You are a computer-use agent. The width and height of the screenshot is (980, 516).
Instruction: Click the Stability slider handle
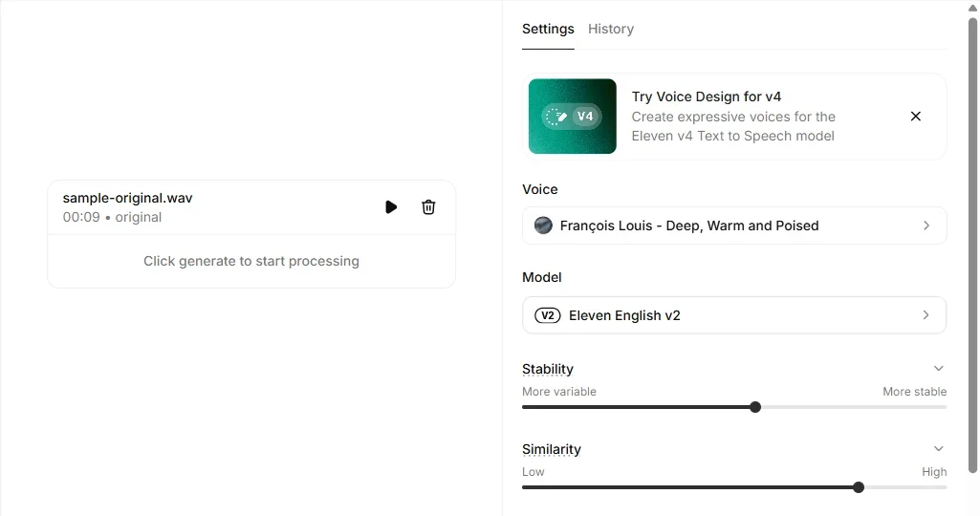[755, 407]
